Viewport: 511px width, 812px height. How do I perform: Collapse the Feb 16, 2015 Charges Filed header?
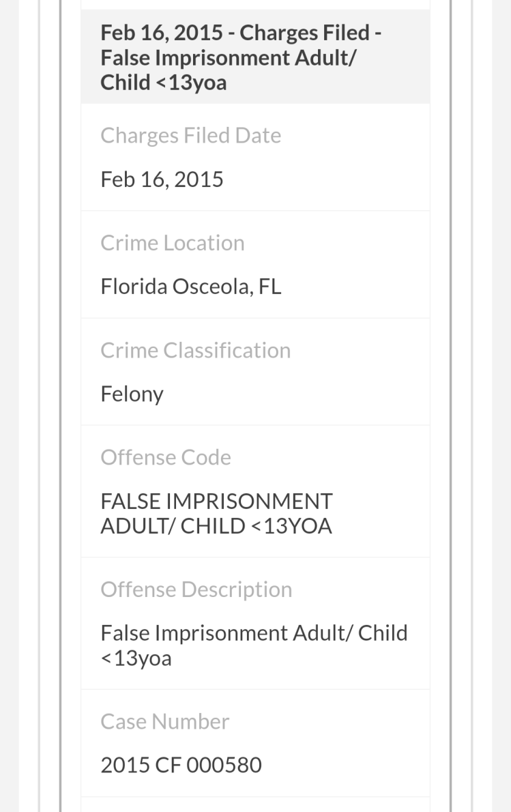255,57
